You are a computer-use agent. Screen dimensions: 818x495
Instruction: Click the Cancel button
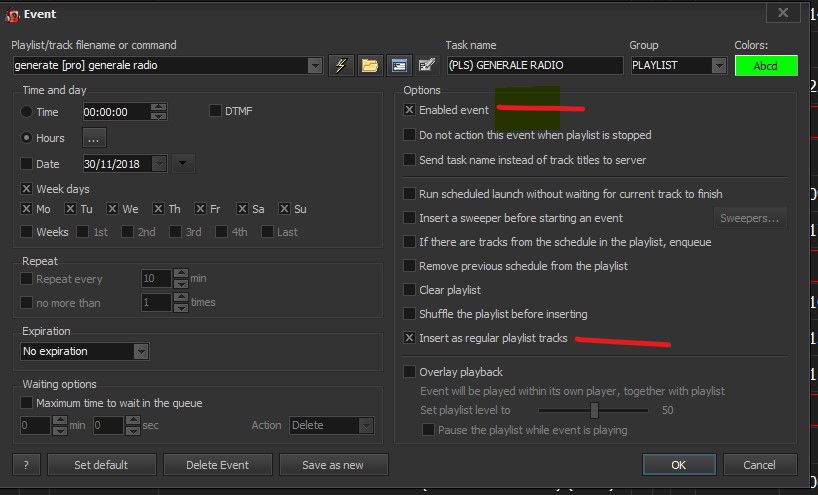[760, 465]
